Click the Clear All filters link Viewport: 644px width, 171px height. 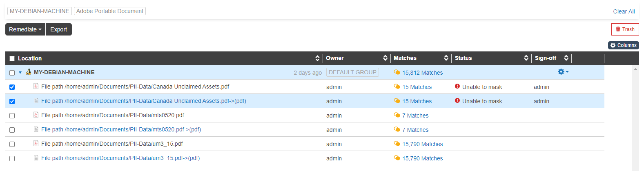[624, 11]
